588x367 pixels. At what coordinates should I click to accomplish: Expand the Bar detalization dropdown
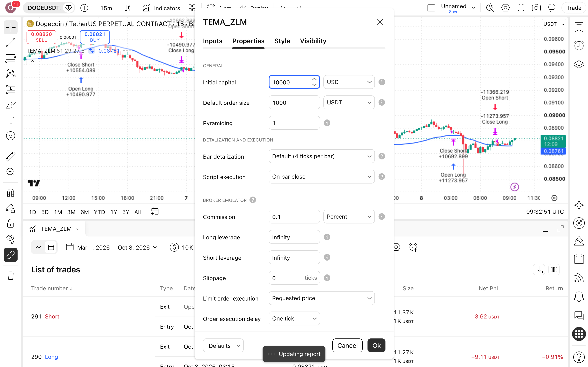pos(321,156)
